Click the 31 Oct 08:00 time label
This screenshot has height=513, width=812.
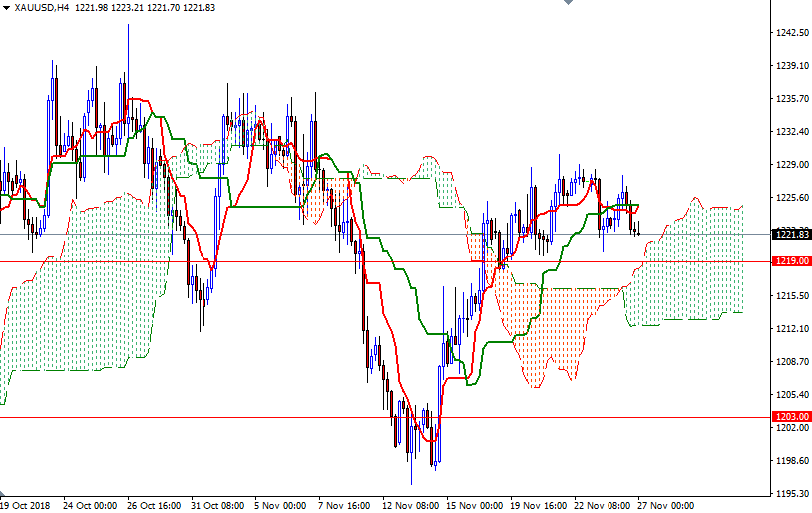(x=218, y=505)
